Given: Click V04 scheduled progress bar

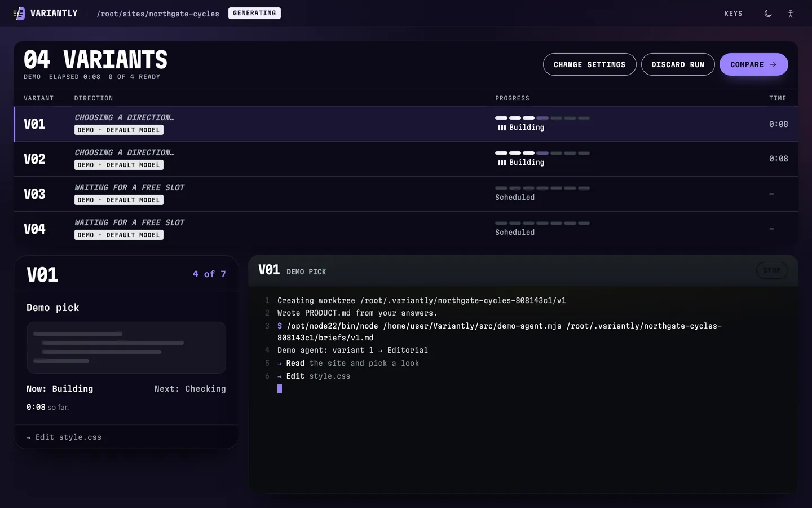Looking at the screenshot, I should click(542, 223).
